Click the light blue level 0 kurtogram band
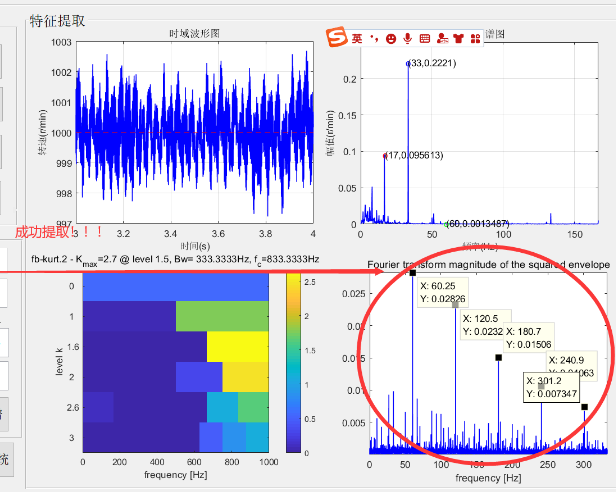The height and width of the screenshot is (492, 616). tap(176, 287)
